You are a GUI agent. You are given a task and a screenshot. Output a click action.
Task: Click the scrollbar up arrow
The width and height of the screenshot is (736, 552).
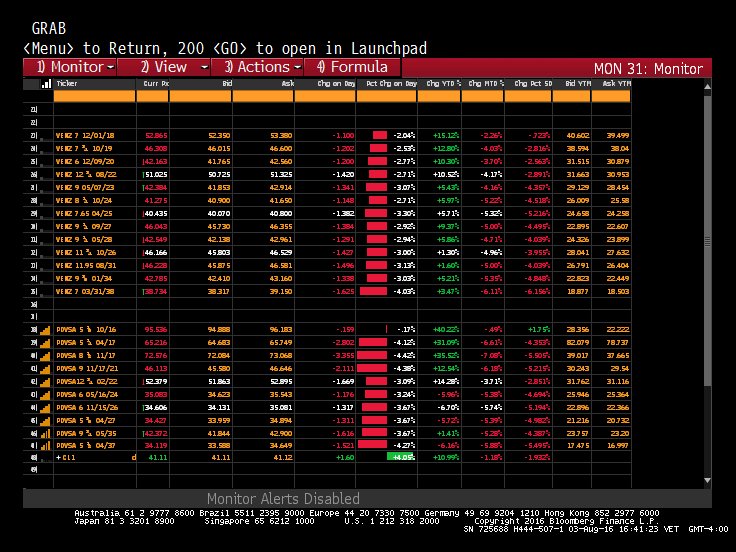pyautogui.click(x=707, y=86)
